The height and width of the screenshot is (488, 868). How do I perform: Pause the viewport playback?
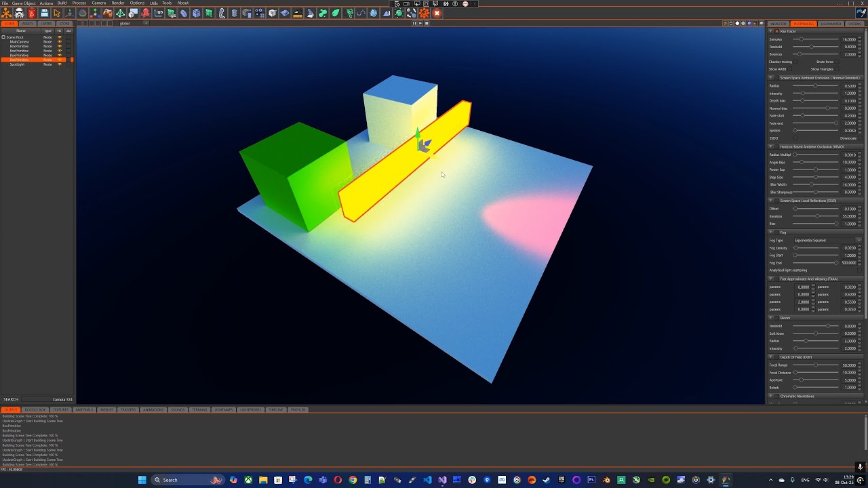pos(415,23)
